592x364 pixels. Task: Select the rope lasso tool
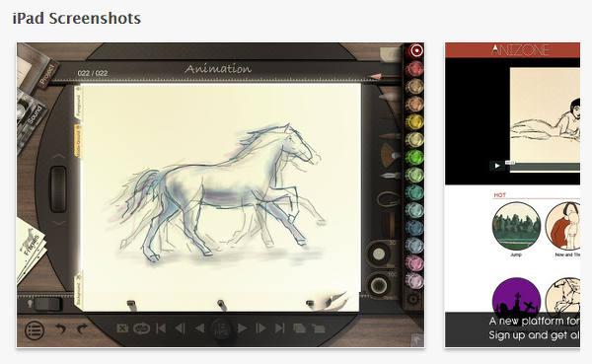coord(390,199)
